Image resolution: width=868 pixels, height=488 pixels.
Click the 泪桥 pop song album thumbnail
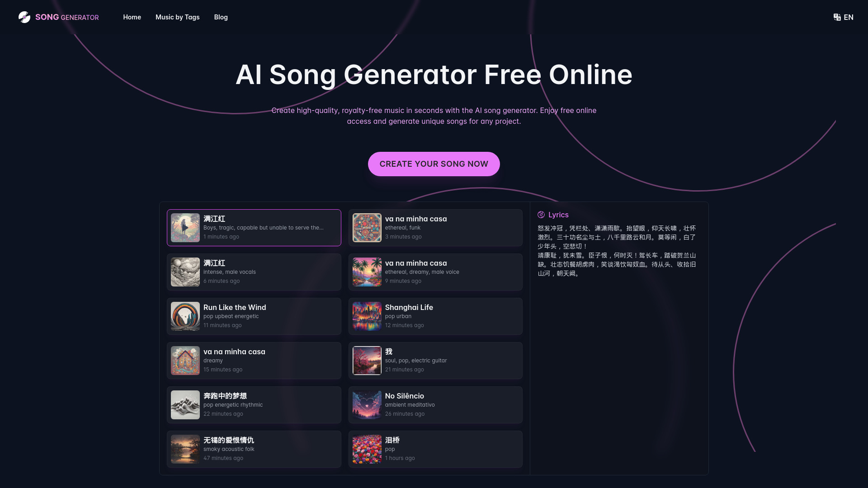[x=367, y=449]
